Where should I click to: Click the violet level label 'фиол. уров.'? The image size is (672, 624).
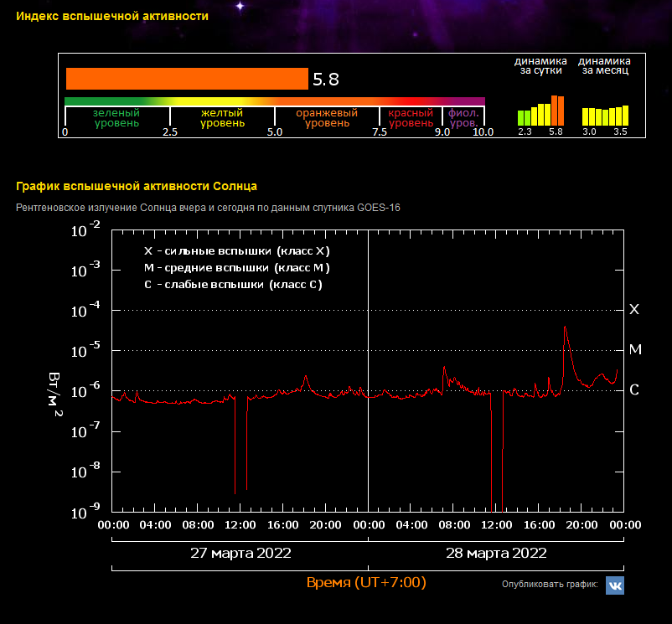(463, 118)
